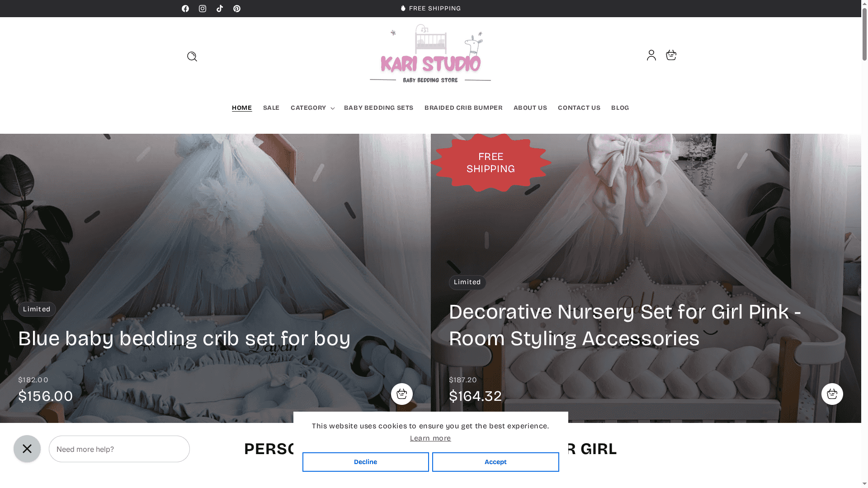This screenshot has height=488, width=868.
Task: Open the account login icon
Action: click(x=651, y=55)
